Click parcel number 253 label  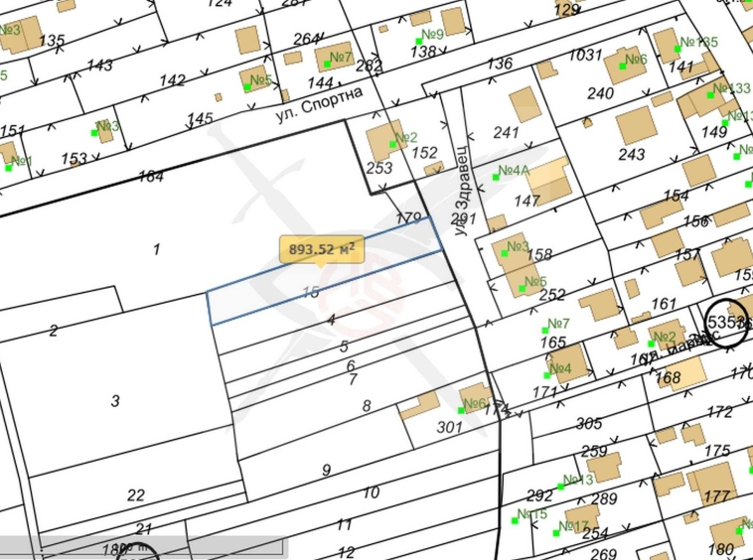coord(379,168)
